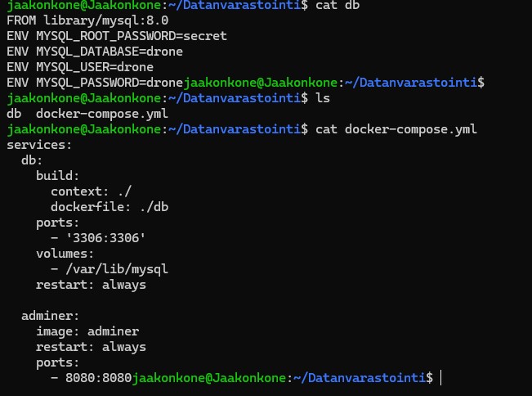Click the MYSQL_USER=drone line
Screen dimensions: 532x396
[x=80, y=67]
